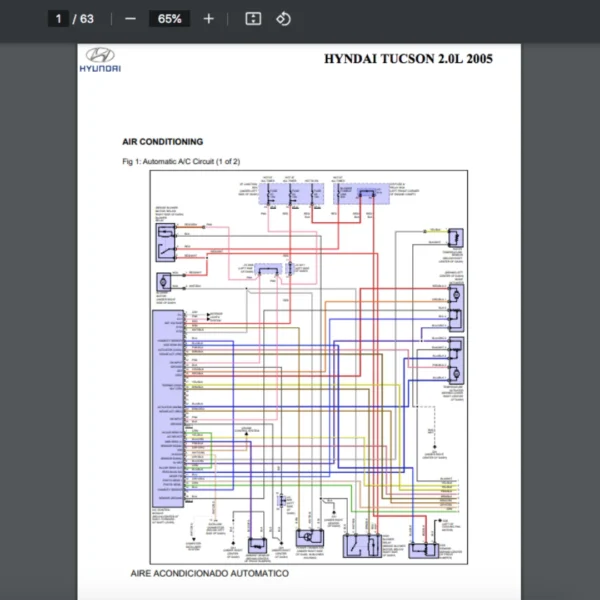Click the AIR CONDITIONING heading
The image size is (600, 600).
pyautogui.click(x=162, y=142)
